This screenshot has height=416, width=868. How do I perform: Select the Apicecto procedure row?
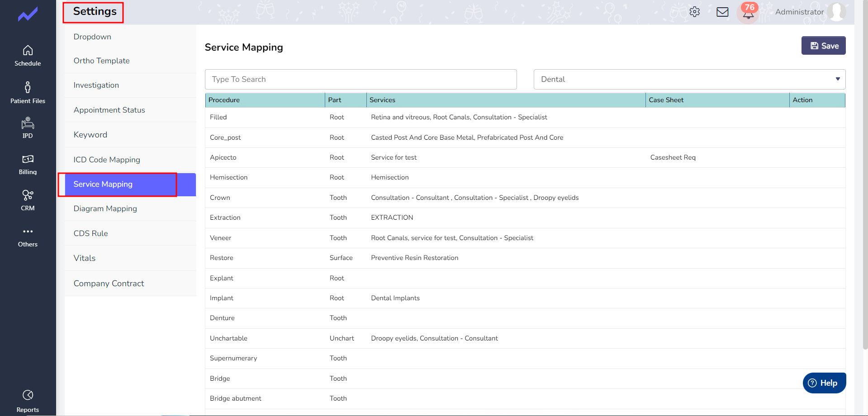[x=525, y=158]
